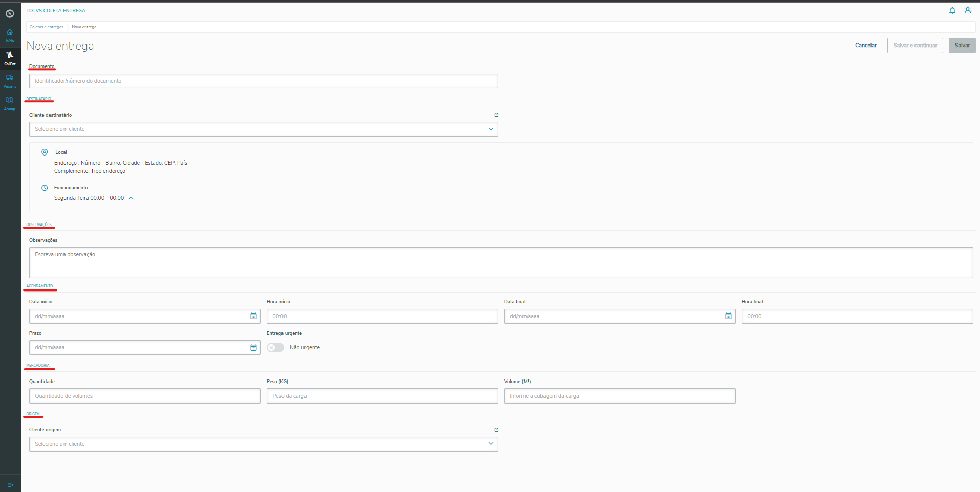Focus the Documento identifier field
Image resolution: width=980 pixels, height=492 pixels.
pyautogui.click(x=264, y=81)
